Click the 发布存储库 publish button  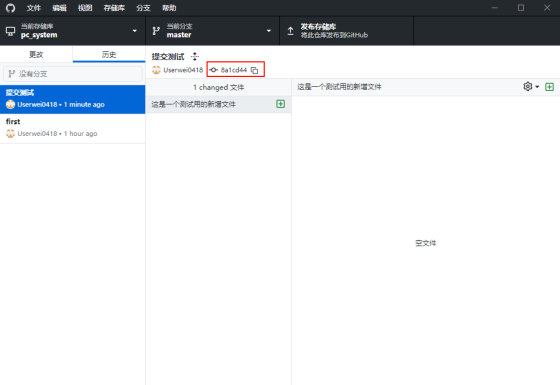pyautogui.click(x=346, y=31)
